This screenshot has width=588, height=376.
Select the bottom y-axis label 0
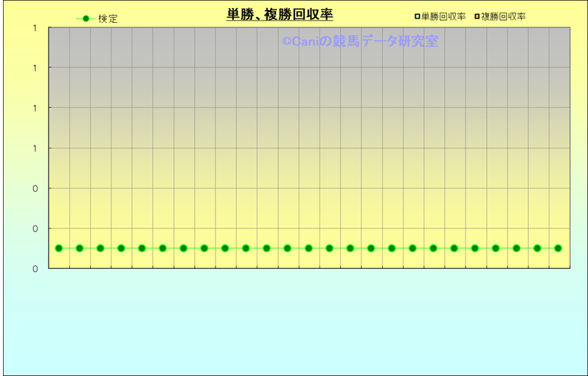pos(35,269)
